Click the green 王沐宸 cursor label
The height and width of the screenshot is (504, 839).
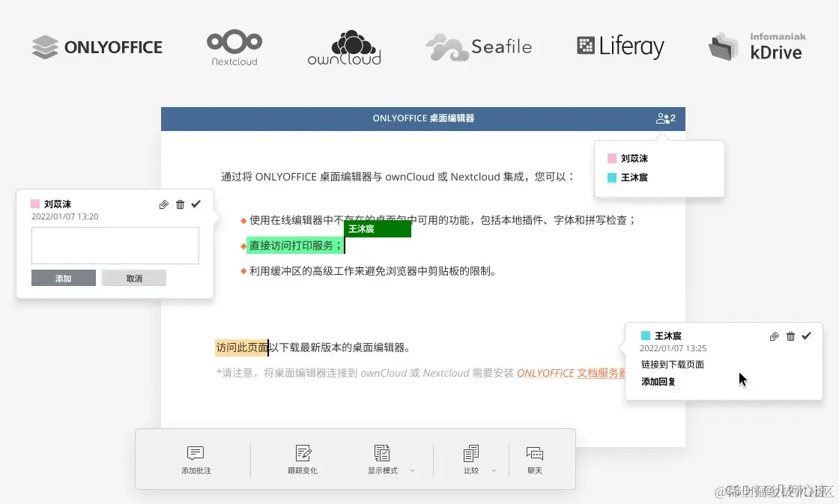pos(378,229)
